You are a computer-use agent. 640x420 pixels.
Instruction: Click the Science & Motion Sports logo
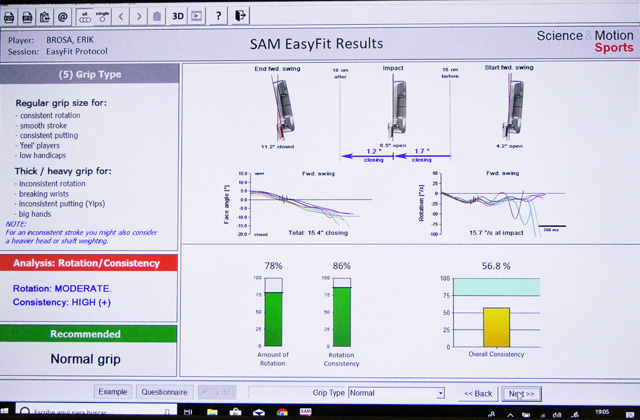tap(585, 41)
